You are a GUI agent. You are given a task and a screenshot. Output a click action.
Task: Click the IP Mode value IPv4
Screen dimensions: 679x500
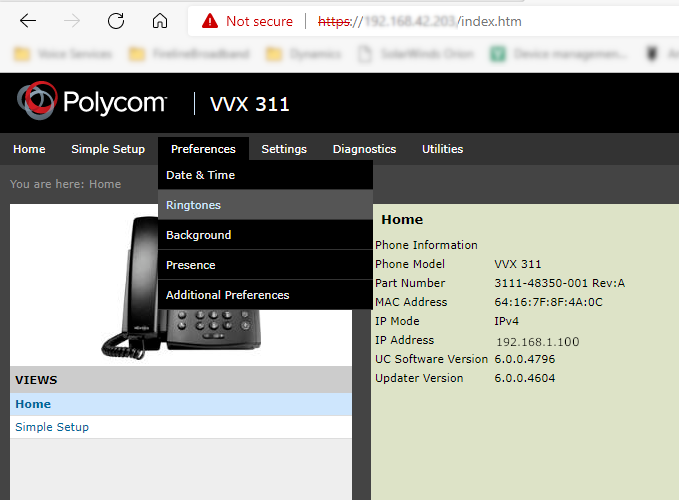point(506,321)
